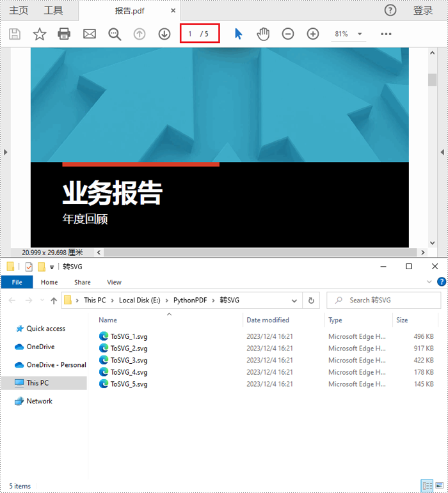
Task: Select the arrow selection tool
Action: 239,34
